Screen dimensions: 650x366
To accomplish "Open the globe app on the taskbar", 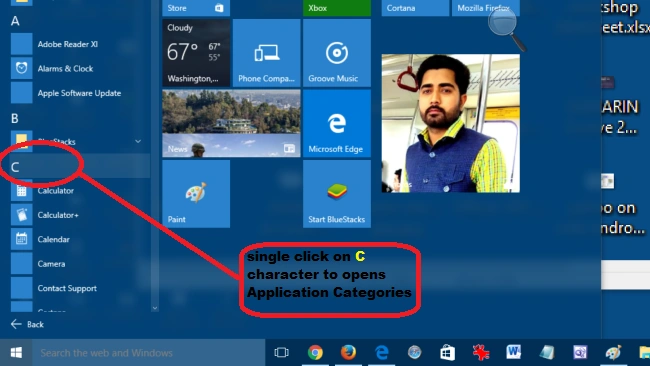I will tap(415, 353).
